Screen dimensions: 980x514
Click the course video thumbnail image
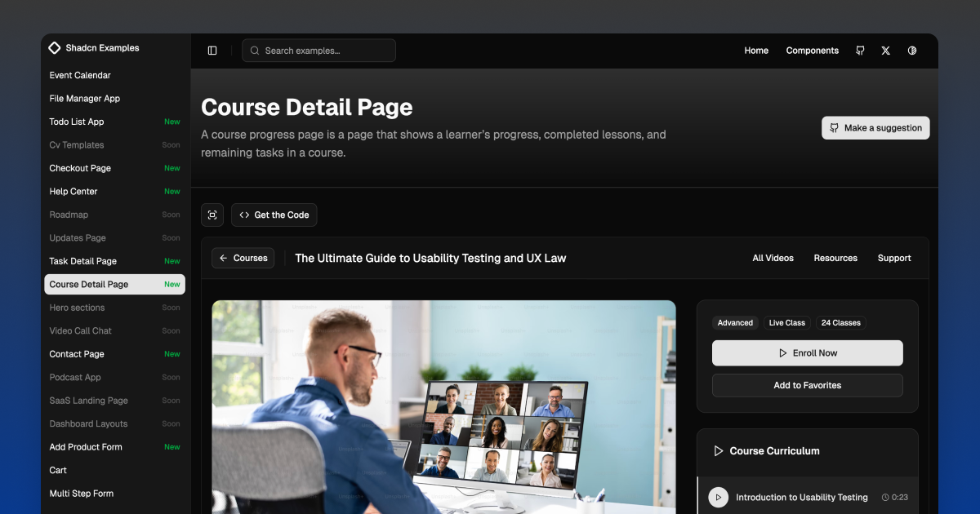point(443,406)
